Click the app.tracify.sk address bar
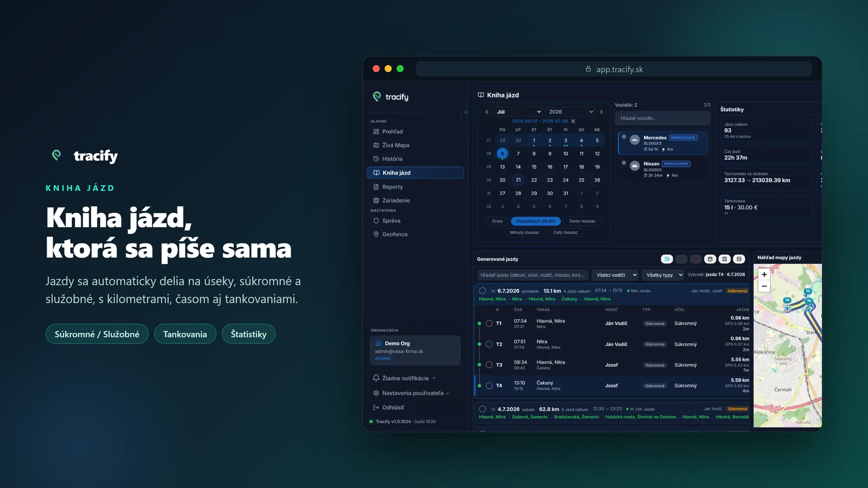The height and width of the screenshot is (488, 868). pos(614,69)
